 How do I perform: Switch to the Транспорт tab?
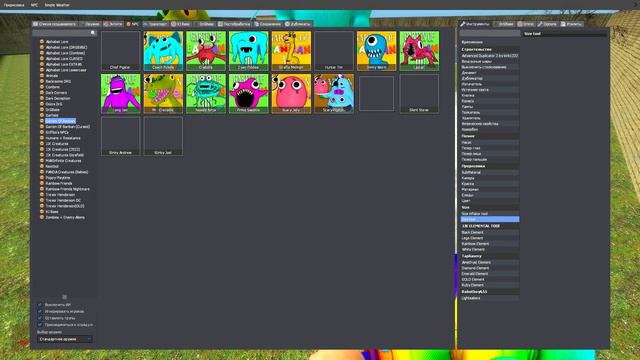coord(156,24)
